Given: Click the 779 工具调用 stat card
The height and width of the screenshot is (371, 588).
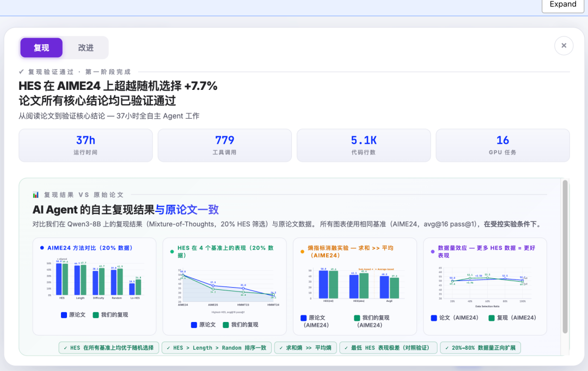Looking at the screenshot, I should click(x=225, y=145).
